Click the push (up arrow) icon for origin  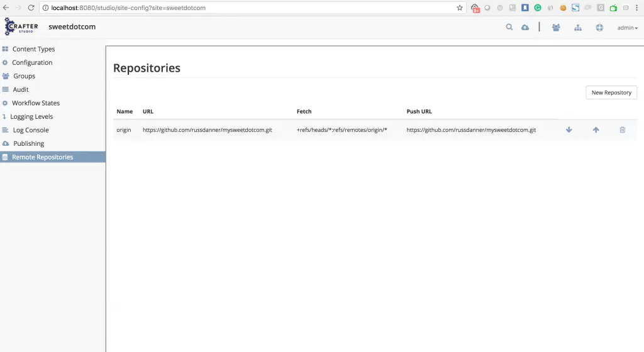pyautogui.click(x=596, y=130)
